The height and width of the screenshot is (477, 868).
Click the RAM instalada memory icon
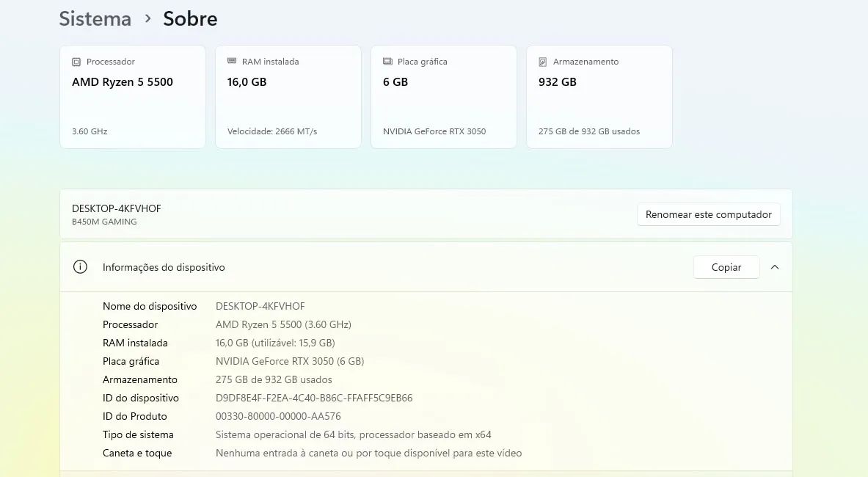pyautogui.click(x=232, y=62)
